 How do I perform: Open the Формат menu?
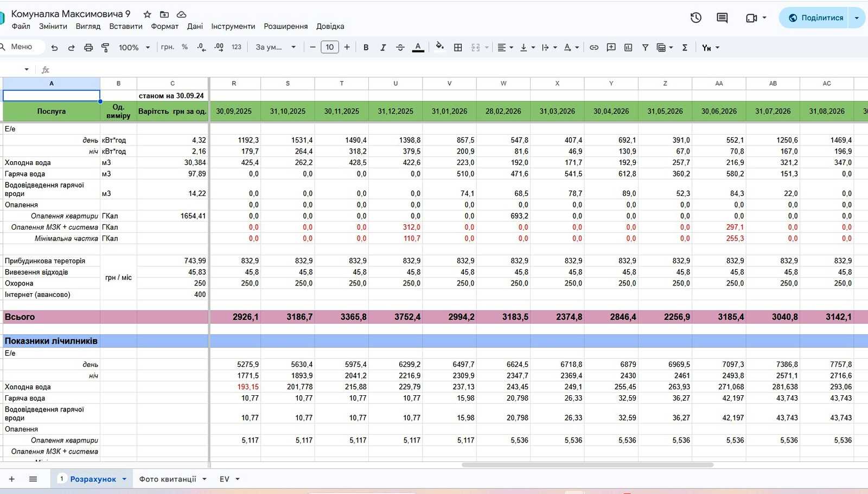165,26
